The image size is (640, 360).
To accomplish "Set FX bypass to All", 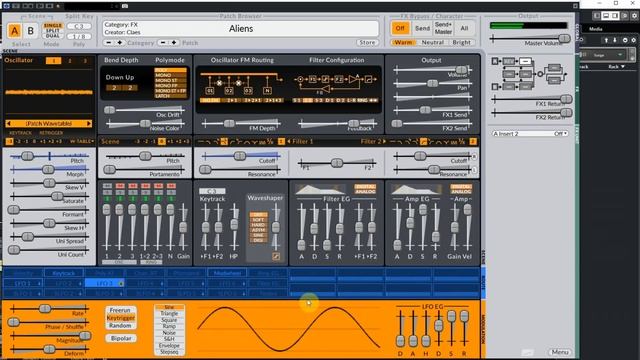I will click(464, 28).
